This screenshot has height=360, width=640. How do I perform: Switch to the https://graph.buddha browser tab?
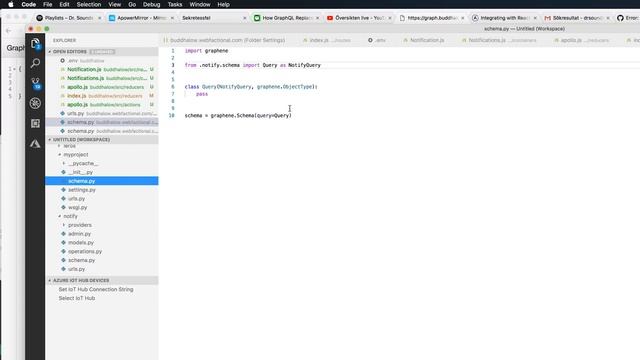(432, 18)
